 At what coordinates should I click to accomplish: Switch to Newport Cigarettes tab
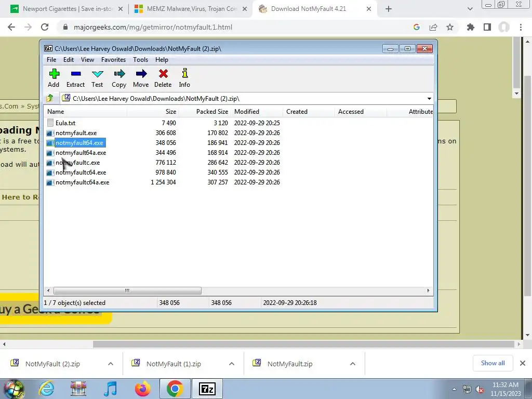(x=66, y=9)
